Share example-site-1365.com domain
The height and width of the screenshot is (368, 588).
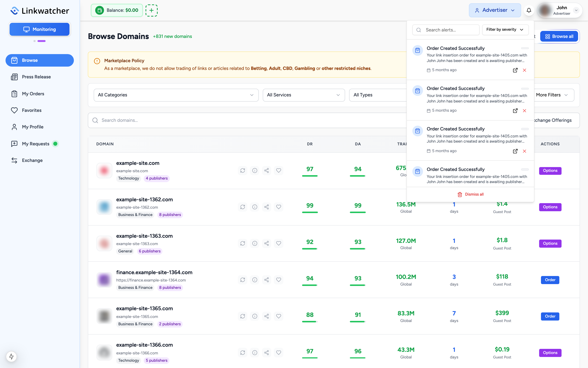click(267, 316)
